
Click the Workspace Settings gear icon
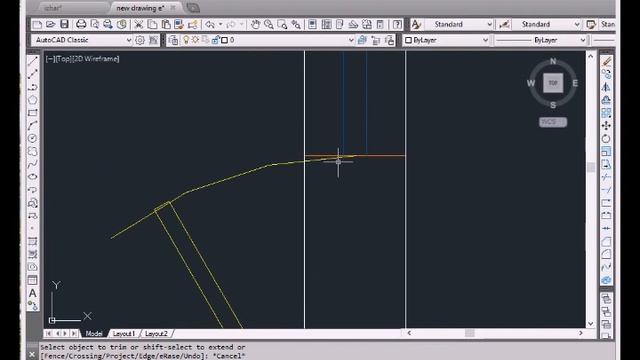click(140, 40)
